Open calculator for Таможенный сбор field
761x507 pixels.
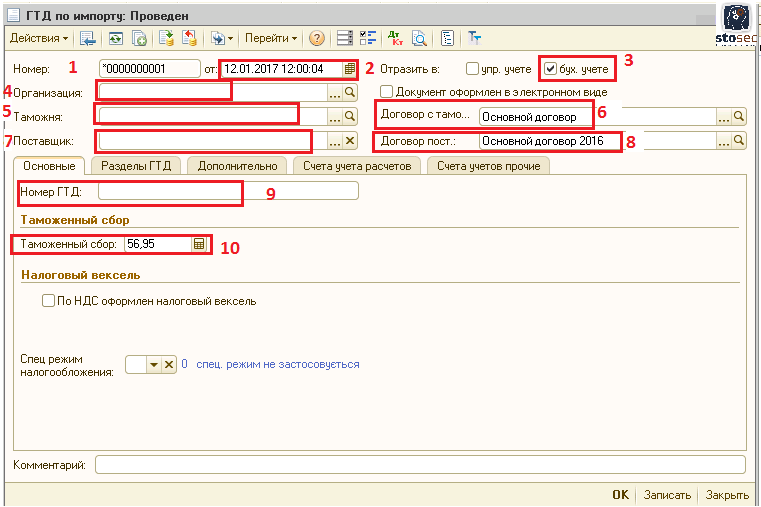(x=199, y=244)
